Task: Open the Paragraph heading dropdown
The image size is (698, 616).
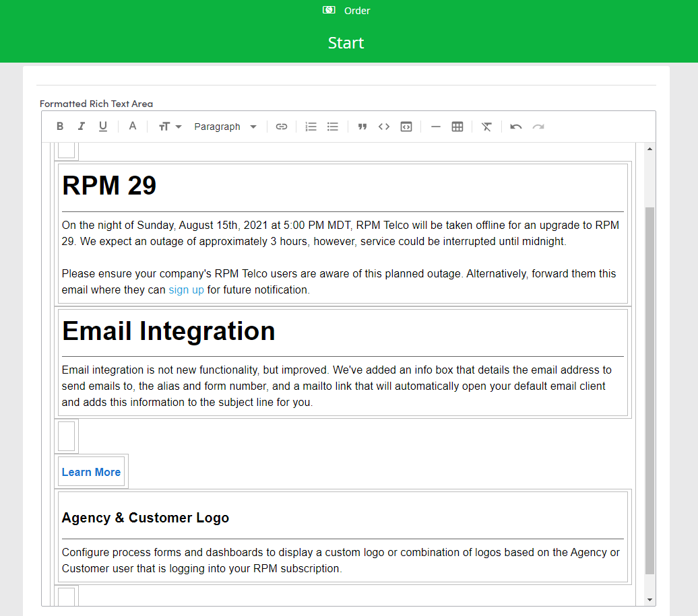Action: pyautogui.click(x=225, y=127)
